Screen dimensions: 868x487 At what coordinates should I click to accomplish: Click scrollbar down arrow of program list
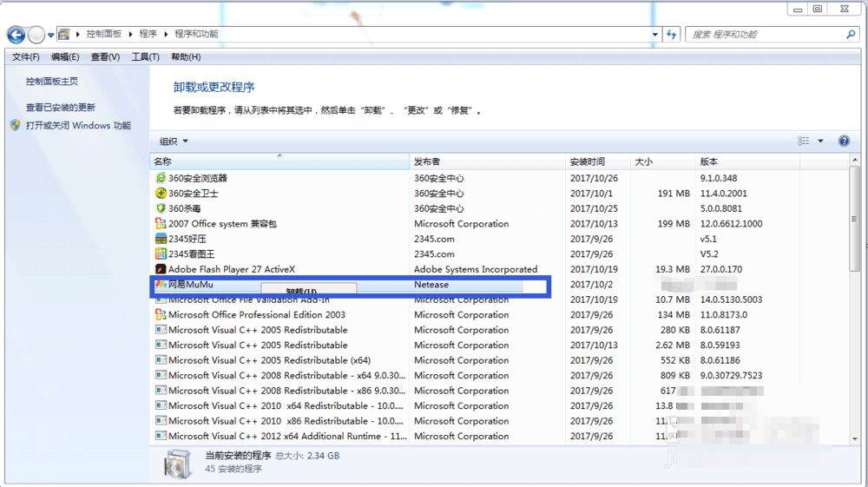coord(856,438)
